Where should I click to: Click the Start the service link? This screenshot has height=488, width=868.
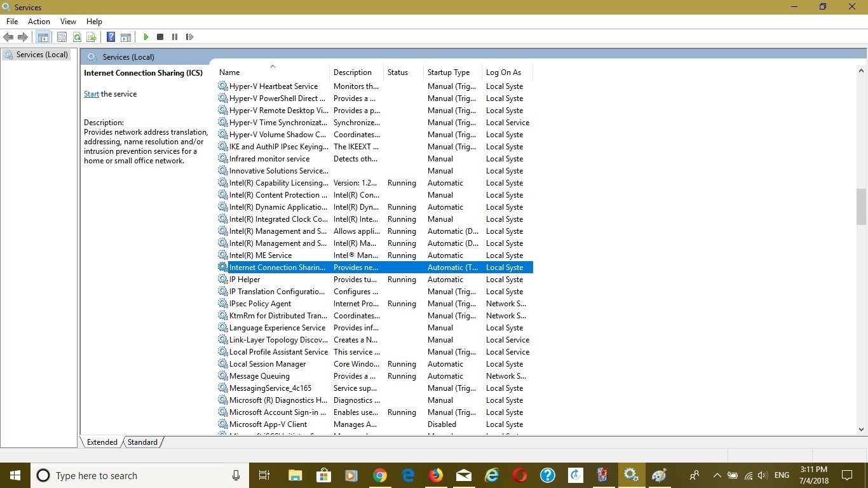[x=92, y=94]
